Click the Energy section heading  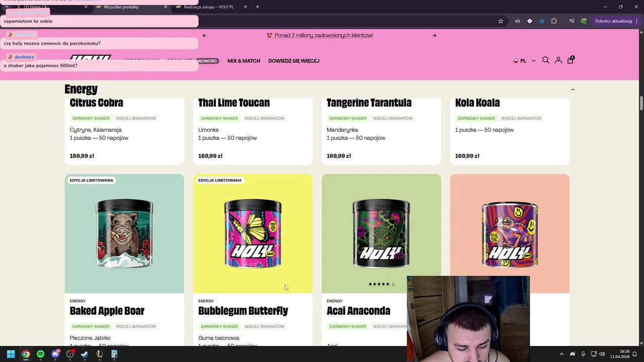coord(81,89)
